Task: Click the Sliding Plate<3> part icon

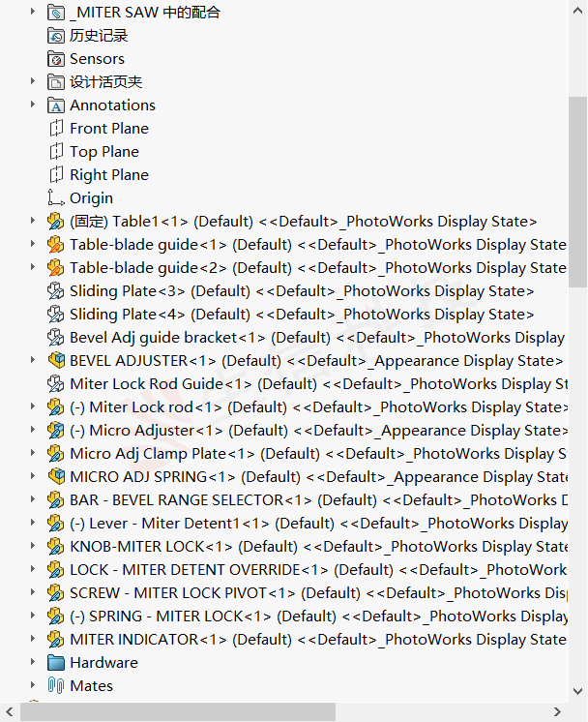Action: (56, 291)
